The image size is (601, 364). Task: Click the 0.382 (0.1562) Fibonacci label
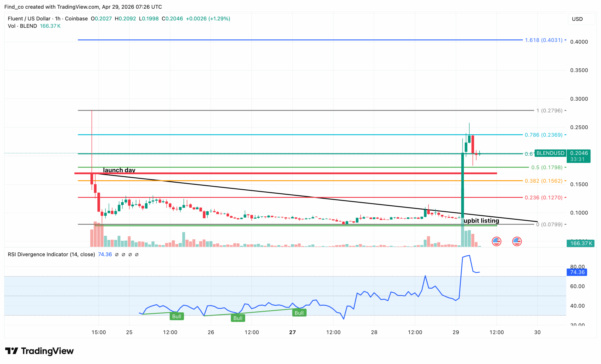(x=544, y=181)
